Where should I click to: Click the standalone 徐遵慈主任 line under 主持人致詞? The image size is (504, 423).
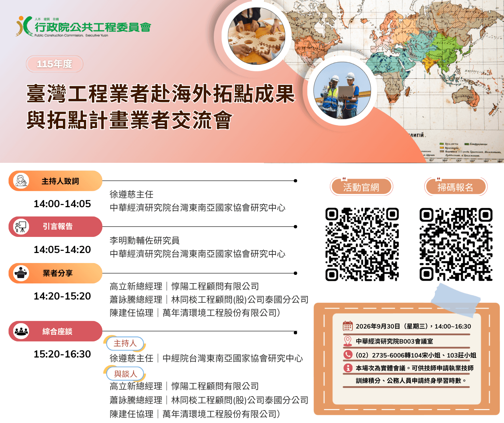pyautogui.click(x=132, y=194)
